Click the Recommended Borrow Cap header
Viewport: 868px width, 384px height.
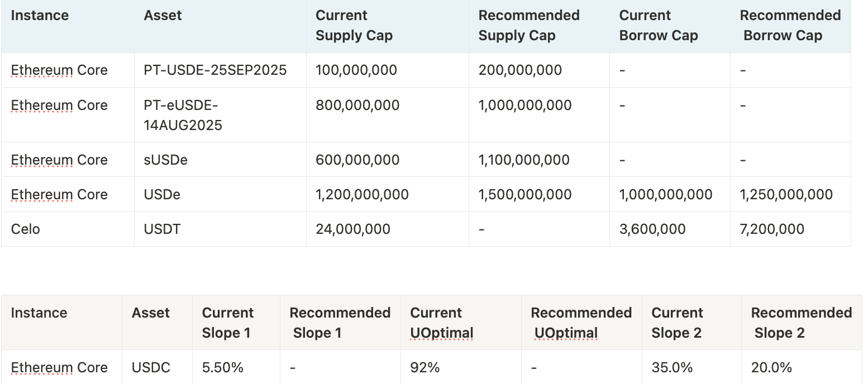[790, 26]
